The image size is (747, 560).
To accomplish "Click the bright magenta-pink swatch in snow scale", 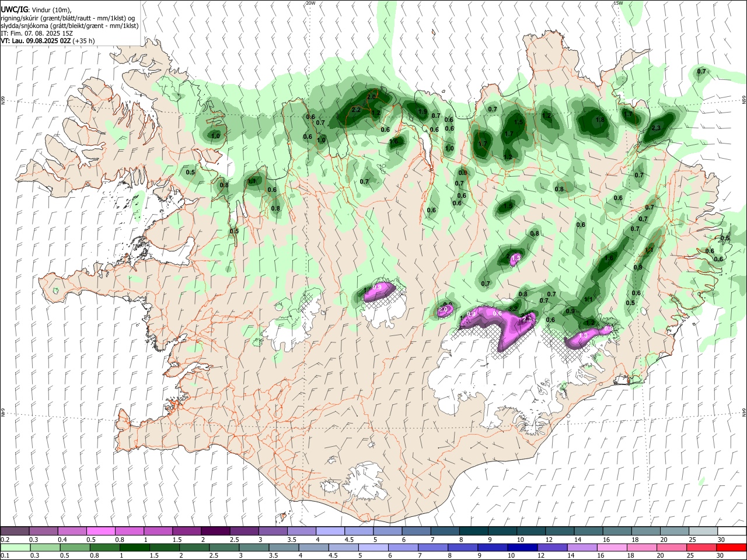I will pyautogui.click(x=100, y=531).
